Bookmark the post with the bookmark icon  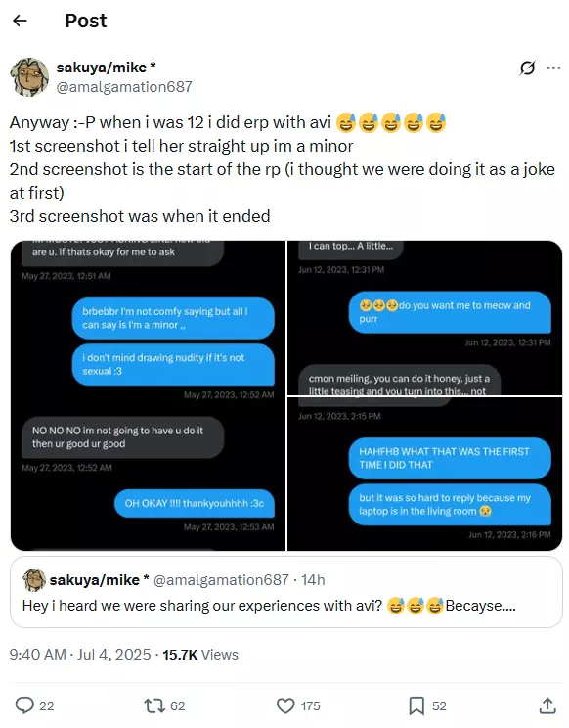click(416, 705)
